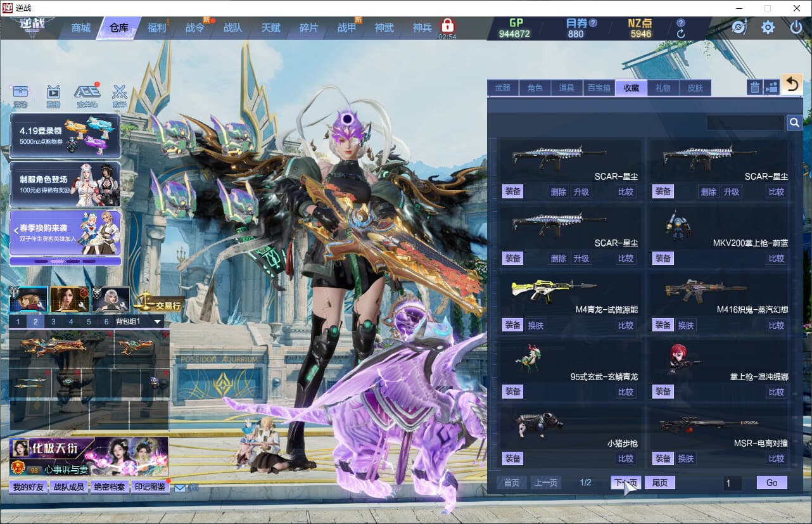Click the trash bin icon in warehouse panel
The width and height of the screenshot is (812, 524).
click(754, 87)
